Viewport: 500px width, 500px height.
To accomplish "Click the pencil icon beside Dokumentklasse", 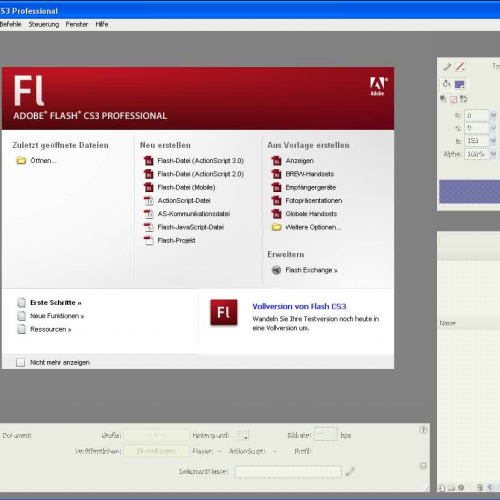I will pyautogui.click(x=350, y=471).
